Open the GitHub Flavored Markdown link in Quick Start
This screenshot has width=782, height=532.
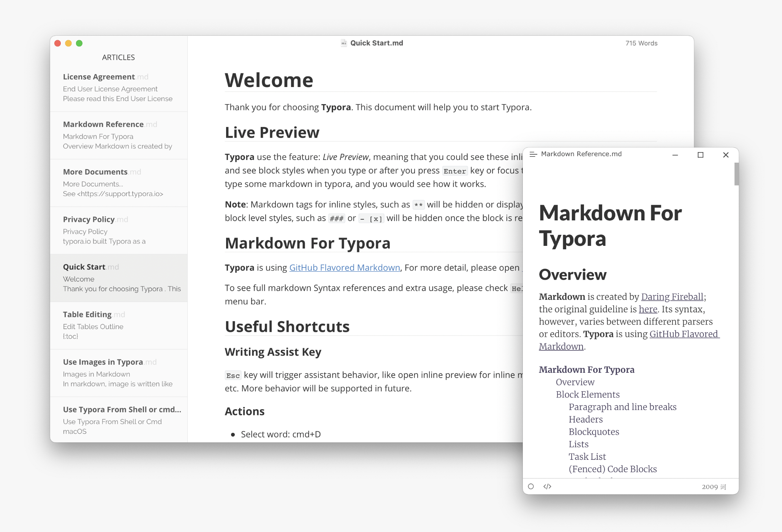pos(345,268)
